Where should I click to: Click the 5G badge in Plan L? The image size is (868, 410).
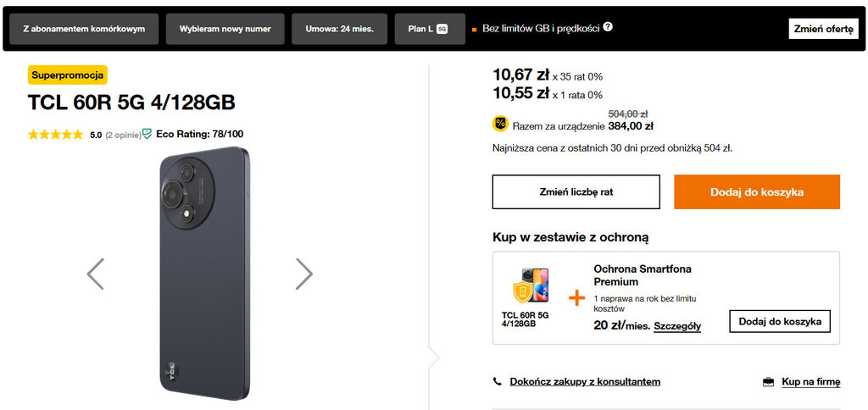pos(442,29)
